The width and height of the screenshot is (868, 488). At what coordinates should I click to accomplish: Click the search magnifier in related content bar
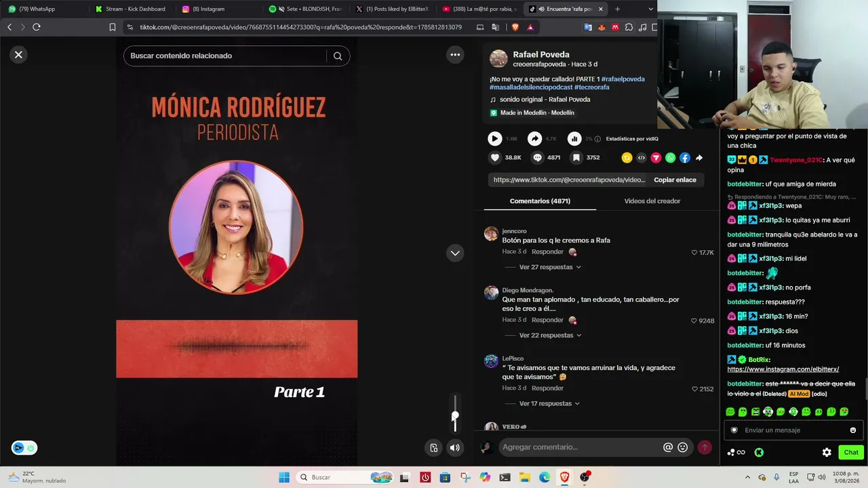338,56
